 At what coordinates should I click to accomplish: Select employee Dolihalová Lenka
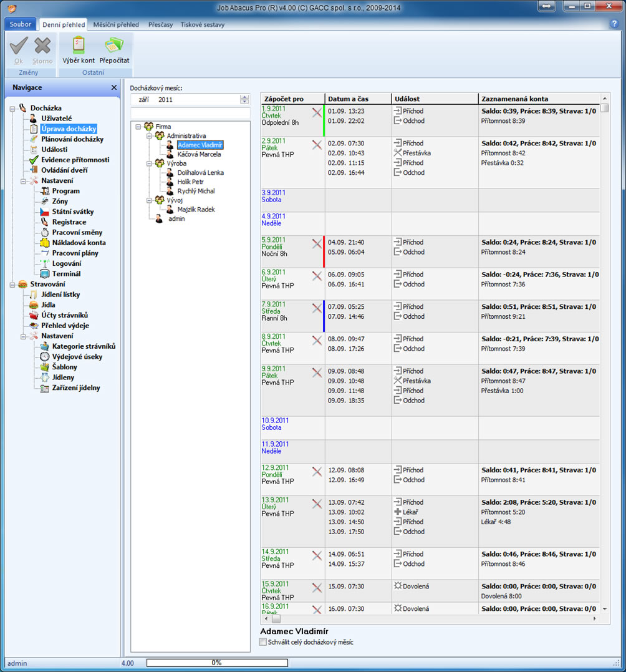coord(200,173)
